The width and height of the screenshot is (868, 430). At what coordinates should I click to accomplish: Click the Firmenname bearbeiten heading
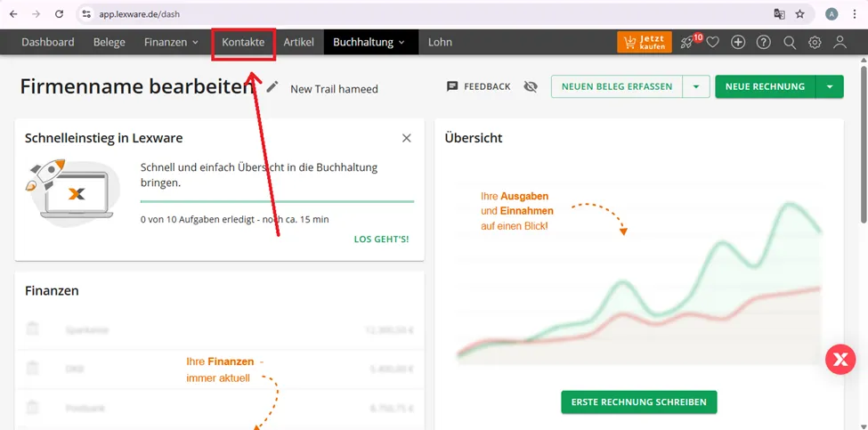137,87
